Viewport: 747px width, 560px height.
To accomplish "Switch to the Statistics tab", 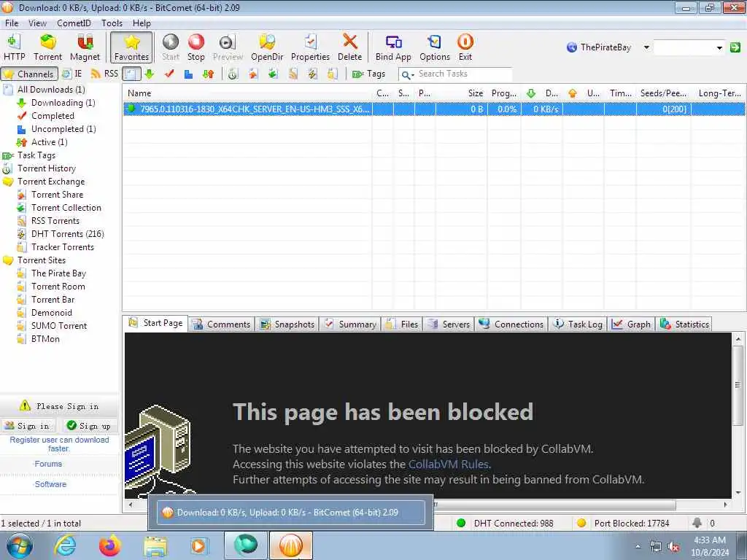I will tap(684, 324).
